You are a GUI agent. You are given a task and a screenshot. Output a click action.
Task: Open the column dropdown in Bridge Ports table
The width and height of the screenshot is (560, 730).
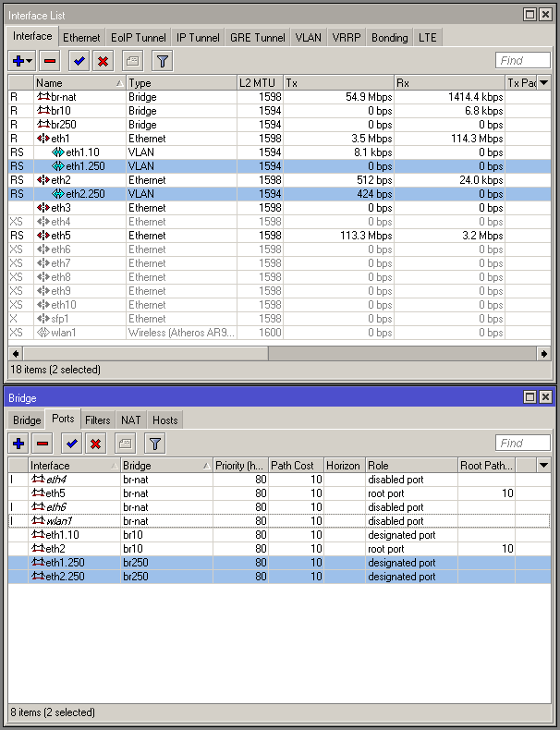tap(543, 466)
